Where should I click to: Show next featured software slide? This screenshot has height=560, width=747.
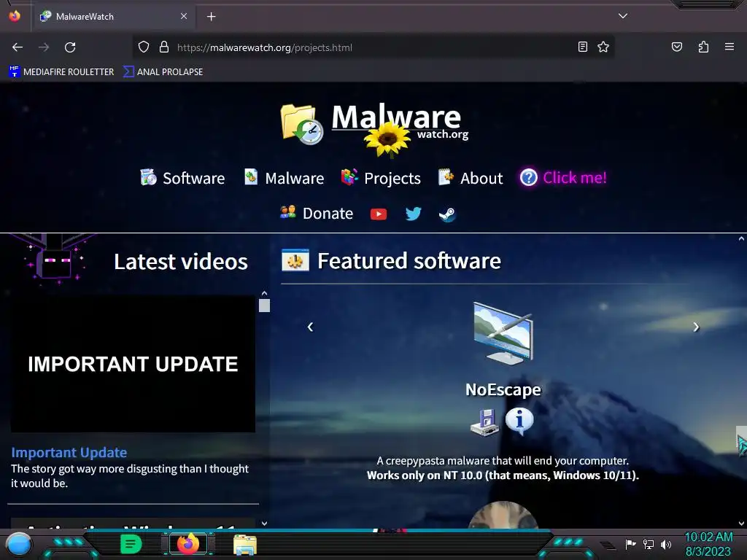[x=696, y=327]
